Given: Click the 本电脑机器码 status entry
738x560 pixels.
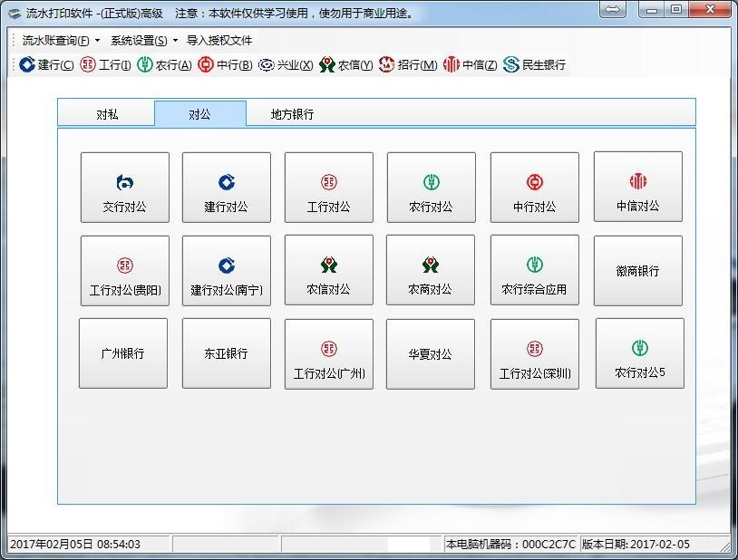Looking at the screenshot, I should (x=510, y=544).
